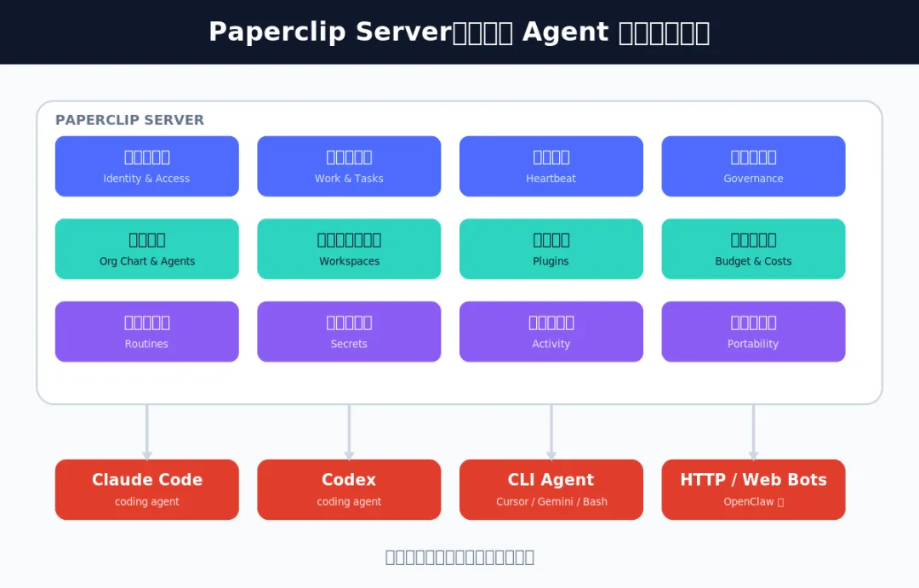Click the Activity box
The width and height of the screenshot is (919, 588).
[x=551, y=332]
